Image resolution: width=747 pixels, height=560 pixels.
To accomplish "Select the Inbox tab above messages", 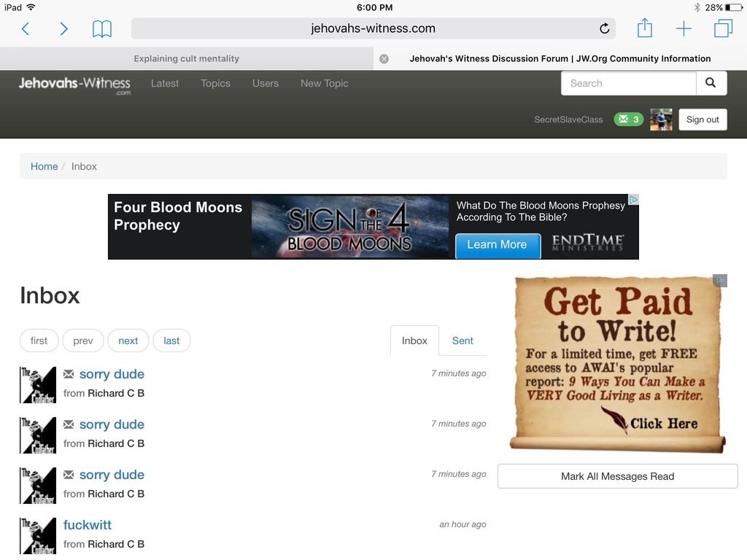I will coord(414,341).
